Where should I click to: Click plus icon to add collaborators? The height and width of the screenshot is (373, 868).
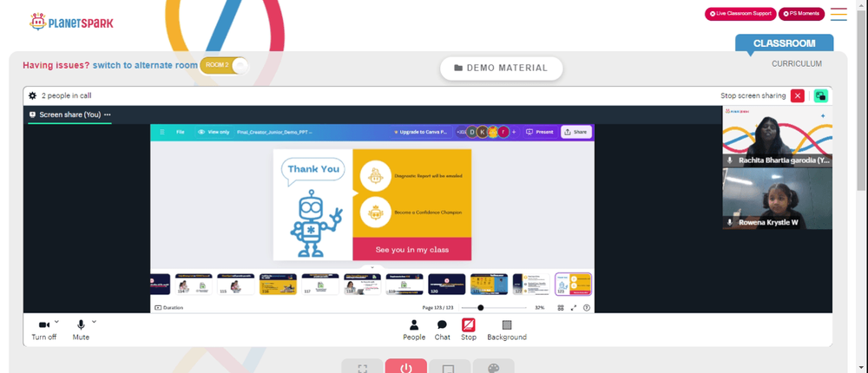pos(514,132)
